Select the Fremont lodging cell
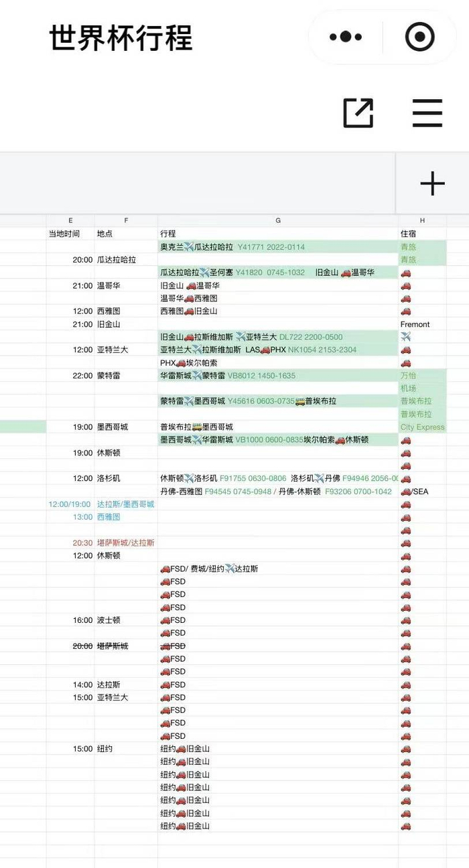Screen dimensions: 469x868 (x=422, y=324)
